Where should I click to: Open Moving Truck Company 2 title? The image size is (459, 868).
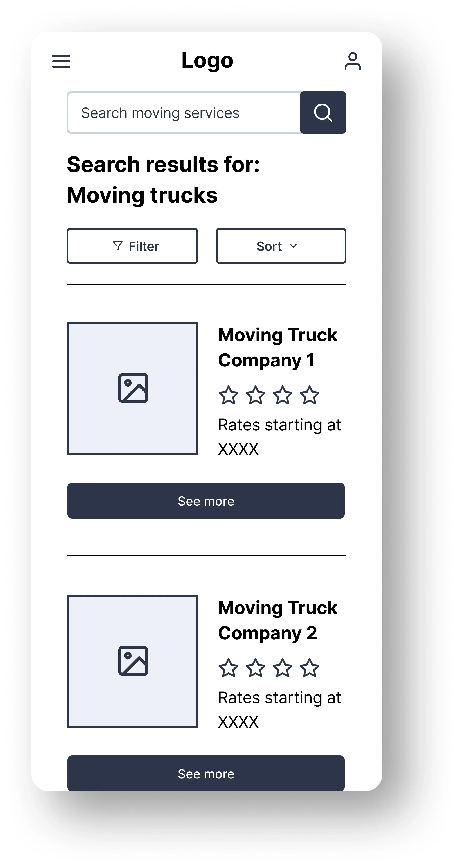point(277,620)
